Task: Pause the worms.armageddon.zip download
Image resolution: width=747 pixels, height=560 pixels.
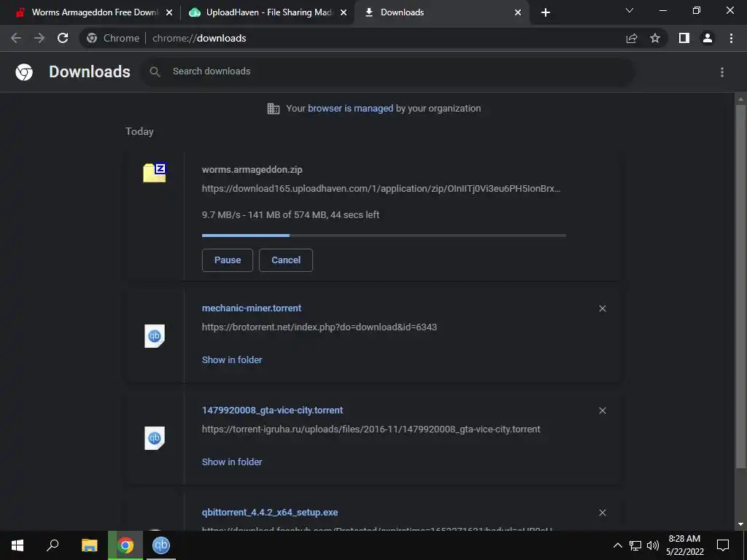Action: tap(228, 260)
